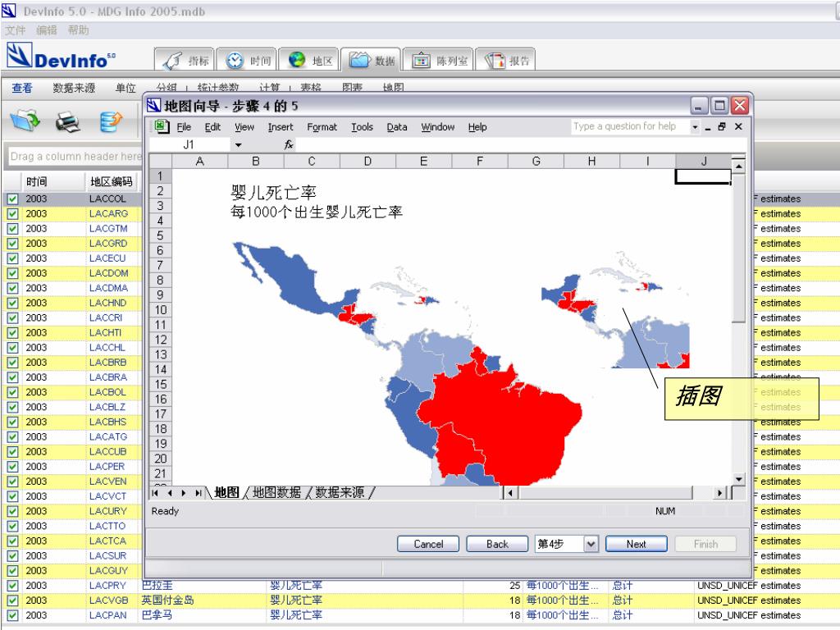The width and height of the screenshot is (840, 630).
Task: Jump to last sheet using tab navigation arrow
Action: click(199, 493)
